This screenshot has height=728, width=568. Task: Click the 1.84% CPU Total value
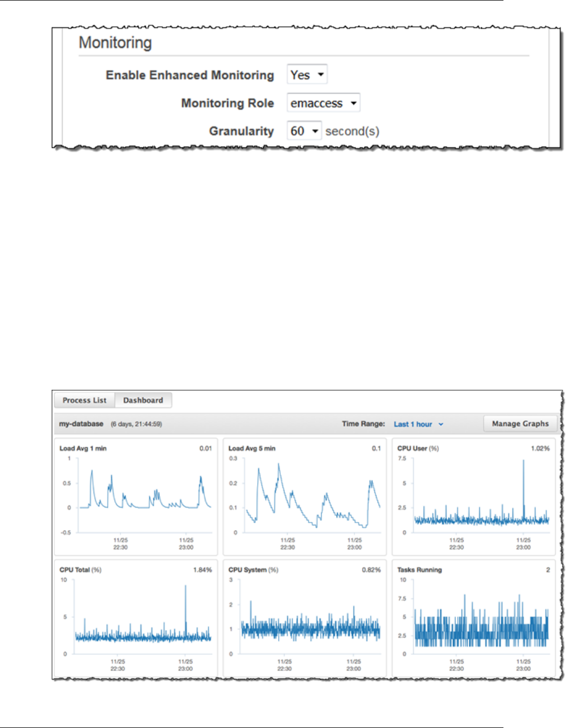pyautogui.click(x=202, y=570)
